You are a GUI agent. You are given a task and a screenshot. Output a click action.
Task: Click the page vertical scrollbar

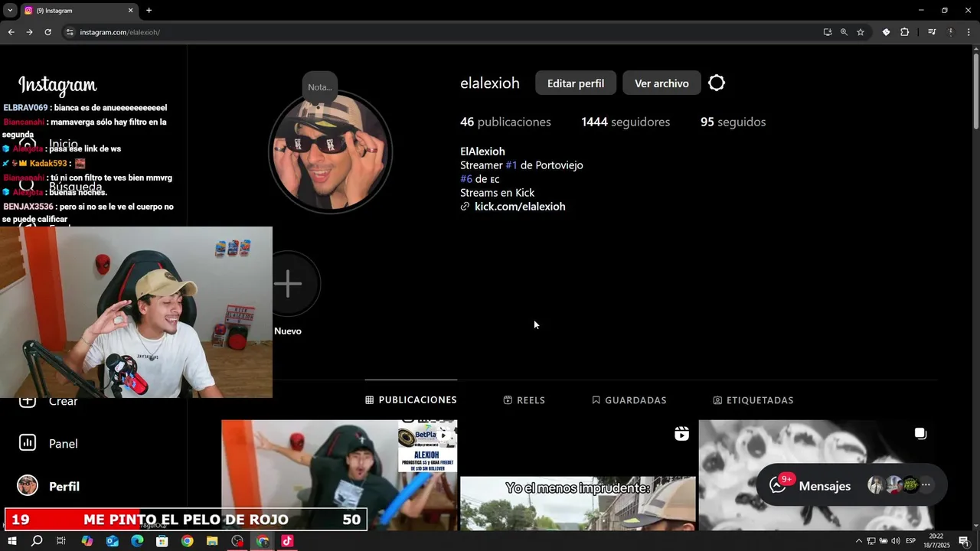[x=975, y=91]
